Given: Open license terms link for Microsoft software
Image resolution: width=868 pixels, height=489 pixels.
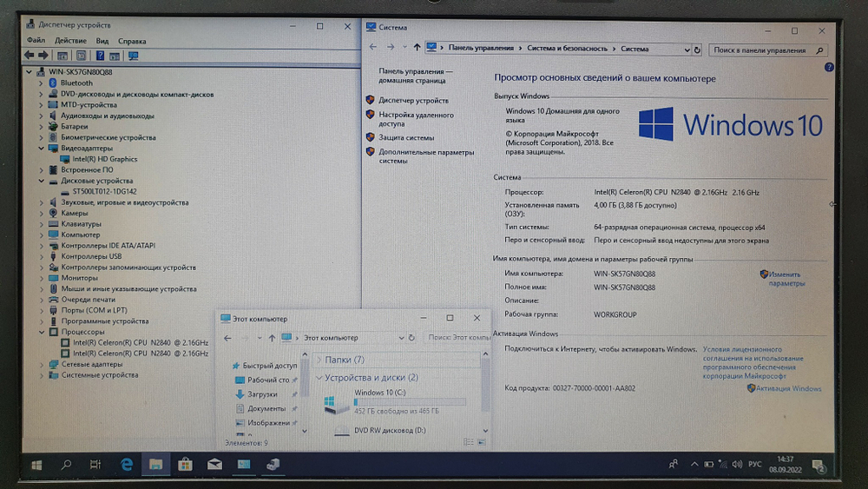Looking at the screenshot, I should (753, 362).
